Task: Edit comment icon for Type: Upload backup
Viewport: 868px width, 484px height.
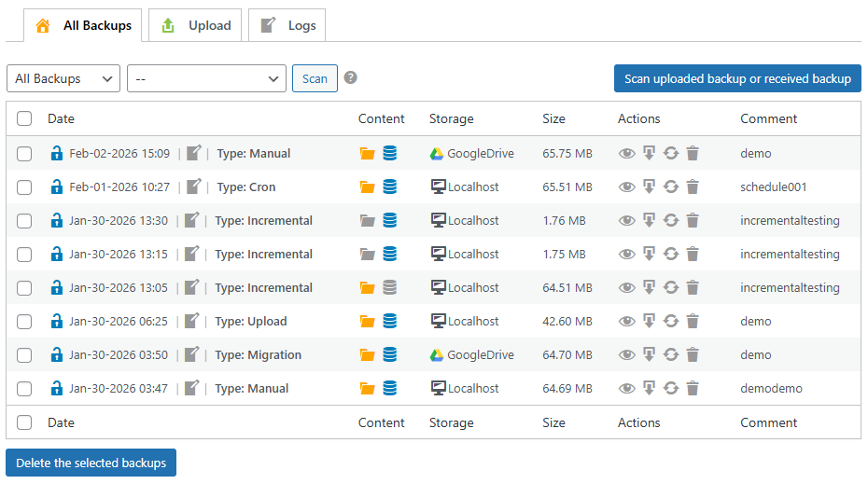Action: (191, 320)
